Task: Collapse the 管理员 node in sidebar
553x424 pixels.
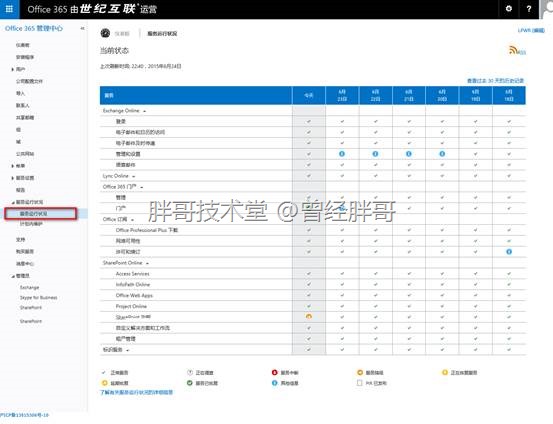Action: coord(13,276)
